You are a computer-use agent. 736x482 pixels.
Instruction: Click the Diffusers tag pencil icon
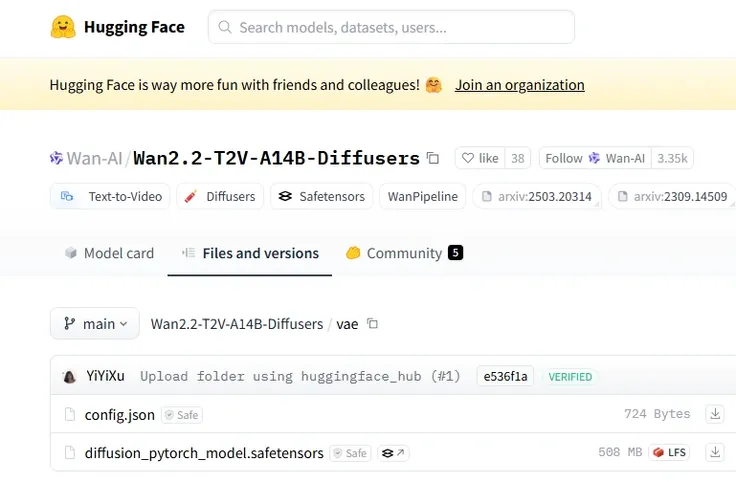191,196
